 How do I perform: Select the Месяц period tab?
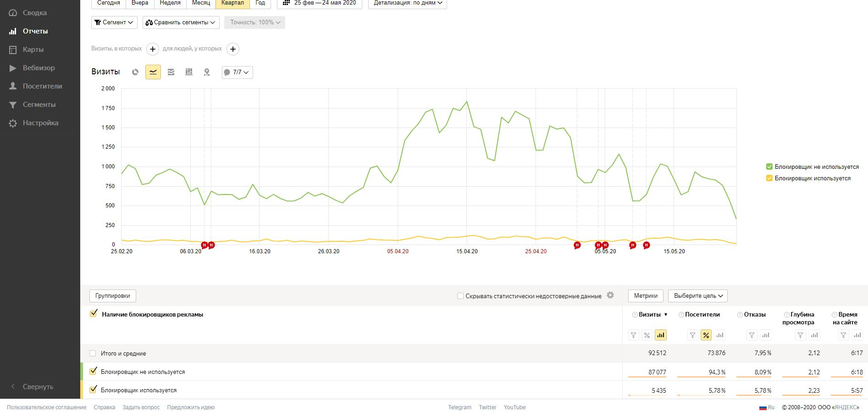201,3
